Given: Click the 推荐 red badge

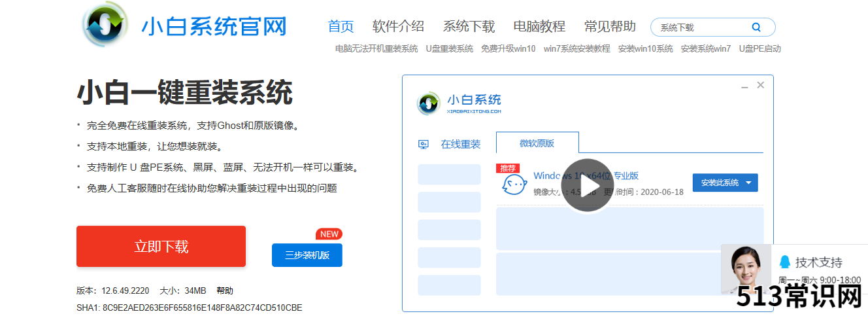Looking at the screenshot, I should (x=509, y=168).
